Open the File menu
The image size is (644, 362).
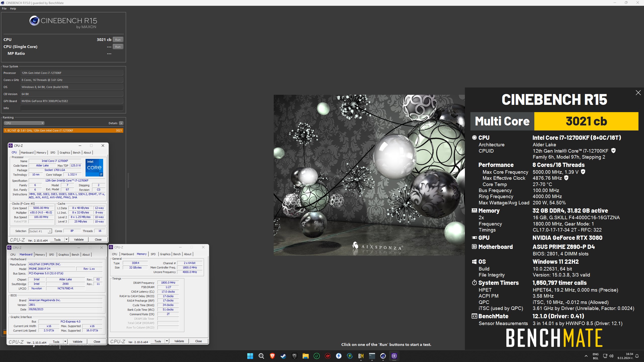pyautogui.click(x=4, y=9)
